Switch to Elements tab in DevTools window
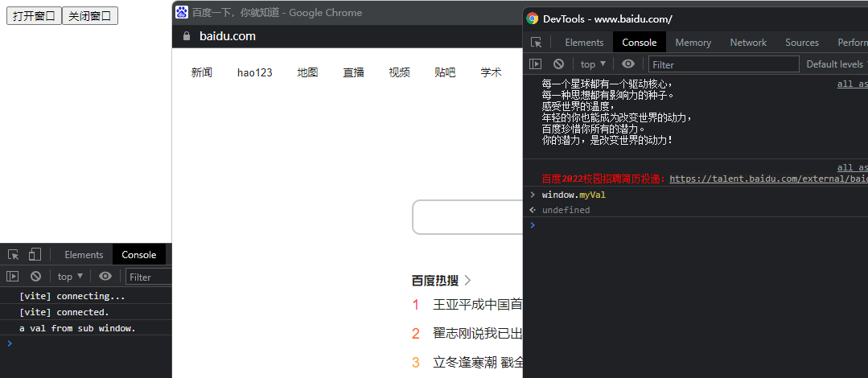The height and width of the screenshot is (378, 868). (x=584, y=43)
